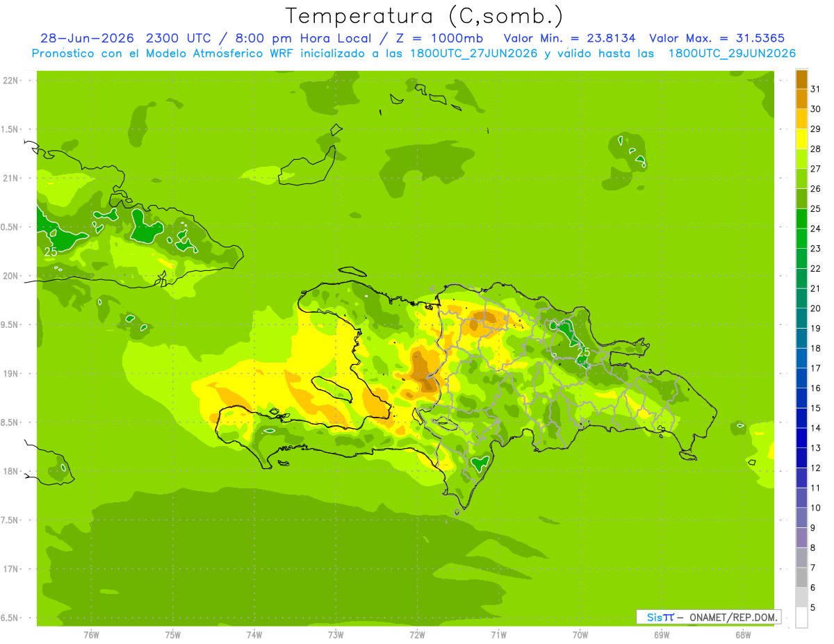Click the "Valor Max. = 31.5365" readout
Screen dimensions: 834x644
pos(717,38)
